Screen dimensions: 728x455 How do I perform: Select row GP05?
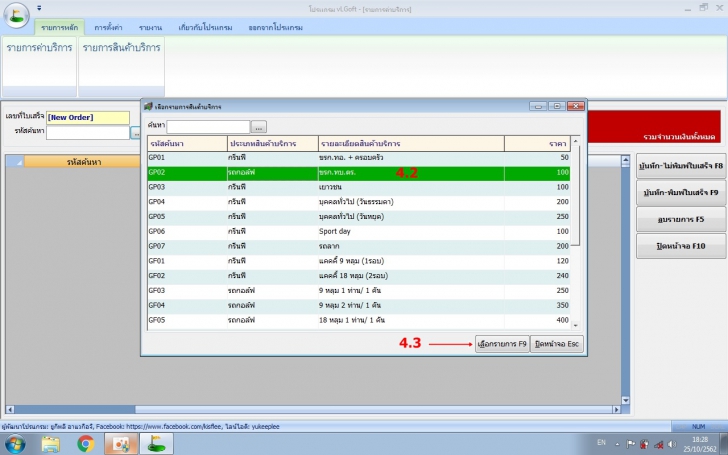[x=358, y=217]
